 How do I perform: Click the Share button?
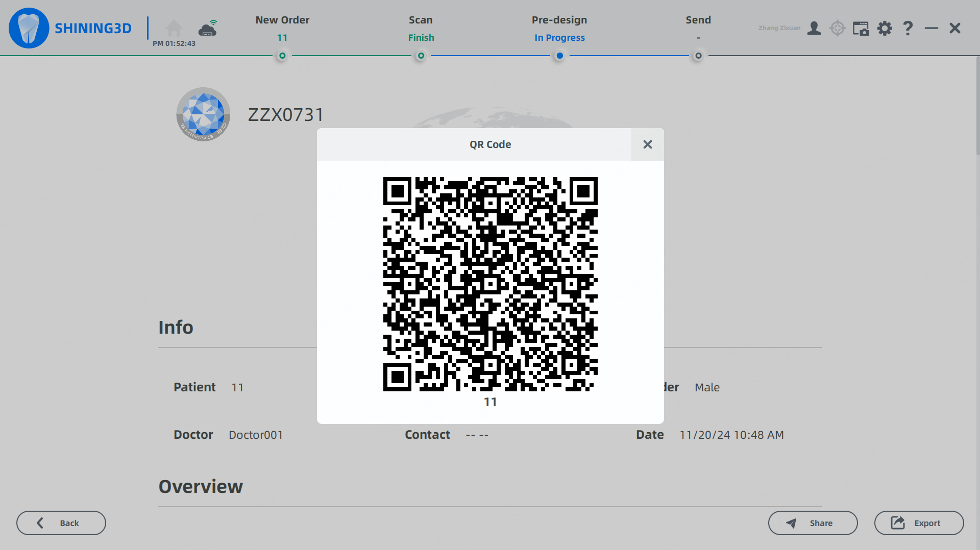[x=813, y=523]
